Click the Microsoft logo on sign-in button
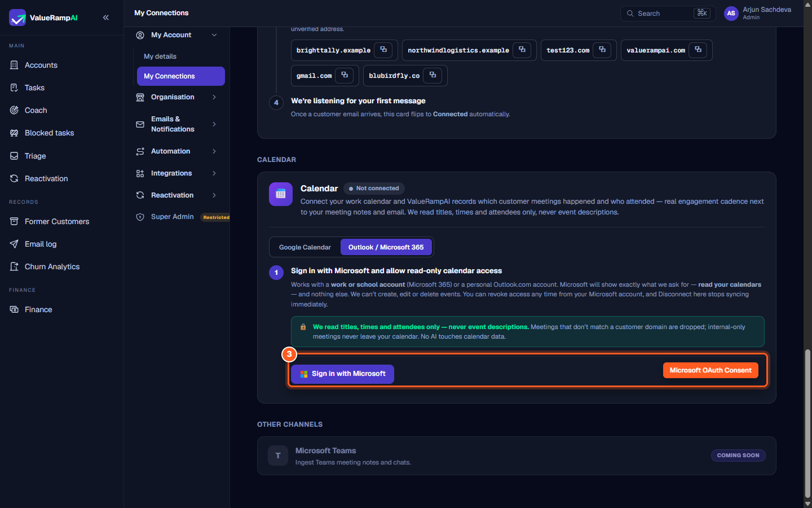This screenshot has width=812, height=508. pyautogui.click(x=304, y=374)
